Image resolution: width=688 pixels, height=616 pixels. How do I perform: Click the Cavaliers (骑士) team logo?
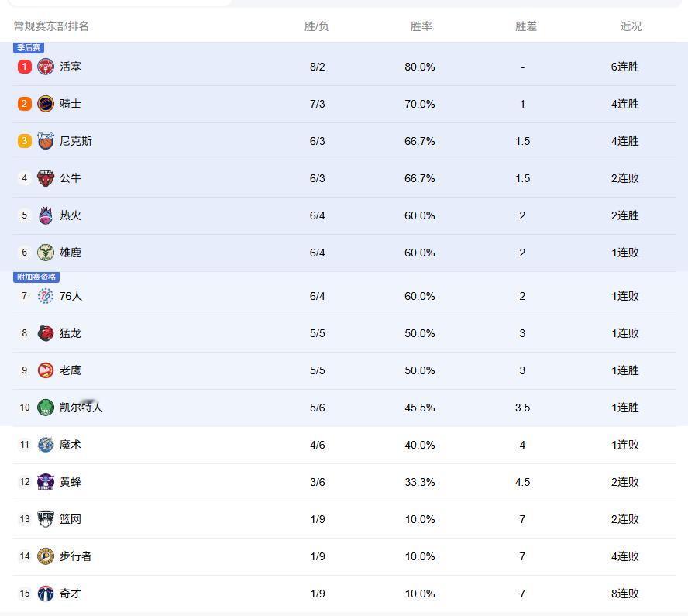click(46, 104)
